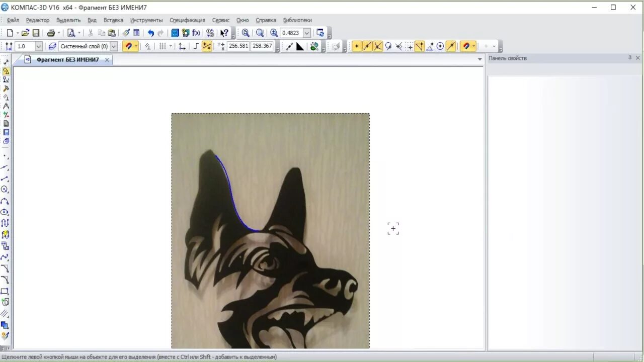Screen dimensions: 644x362
Task: Open the document tabs list dropdown arrow
Action: (x=479, y=59)
